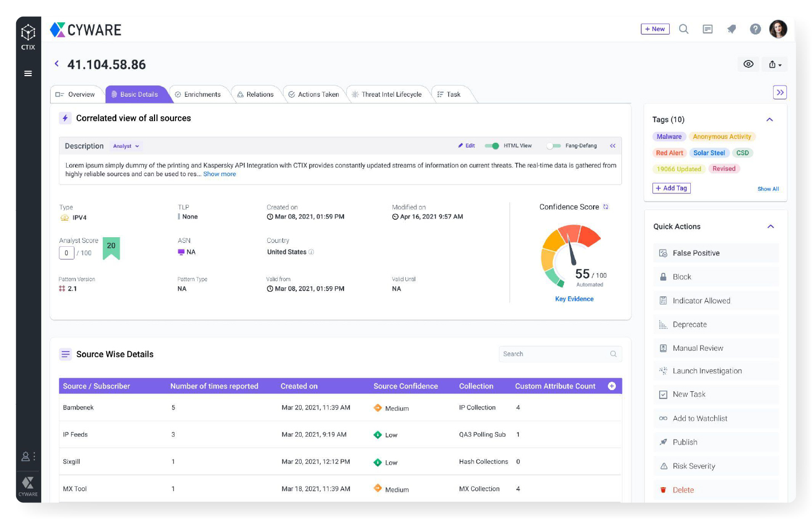Click the help question mark icon
812x519 pixels.
pos(755,29)
